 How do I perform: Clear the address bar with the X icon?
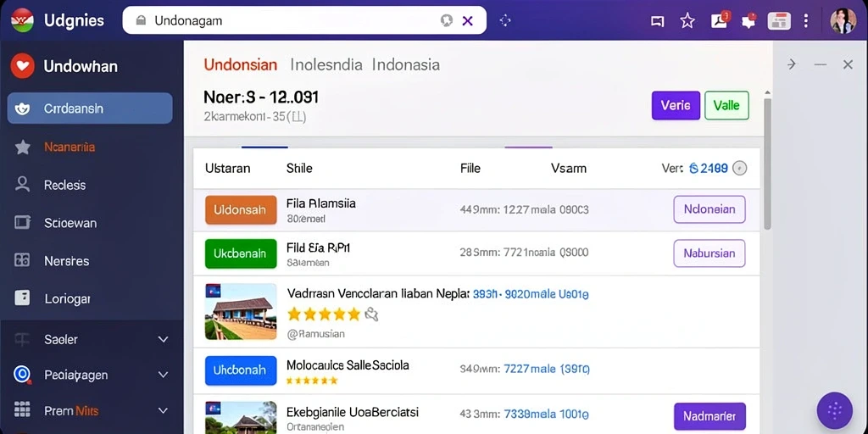point(467,20)
